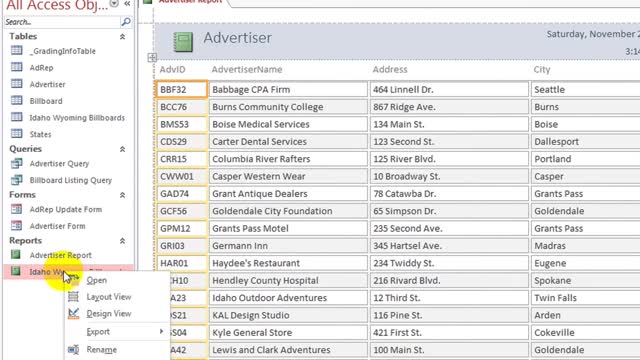The height and width of the screenshot is (360, 640).
Task: Click the layout selector handle beside AdvID
Action: (152, 58)
